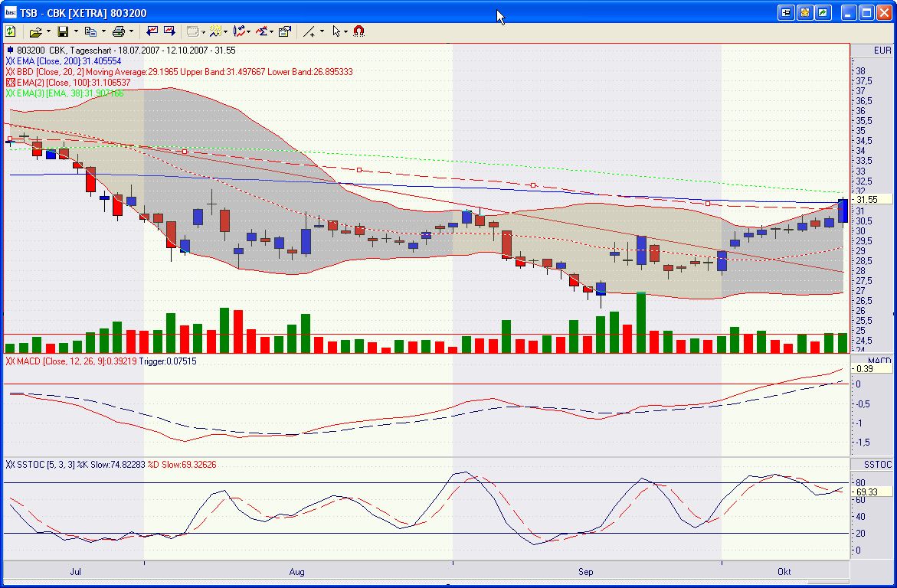The width and height of the screenshot is (897, 588).
Task: Open the chart properties checklist icon
Action: pyautogui.click(x=284, y=31)
